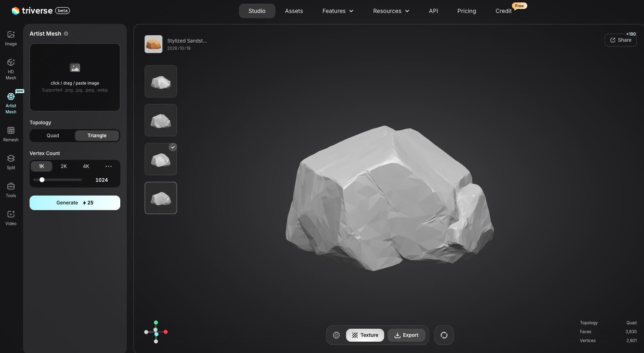The width and height of the screenshot is (644, 353).
Task: Open the Artist Mesh tool
Action: tap(11, 103)
